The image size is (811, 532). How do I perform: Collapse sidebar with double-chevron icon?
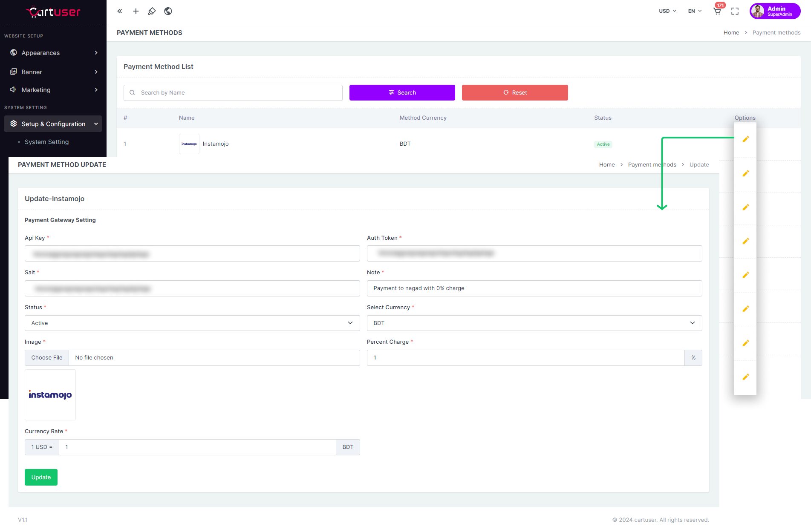click(x=120, y=11)
